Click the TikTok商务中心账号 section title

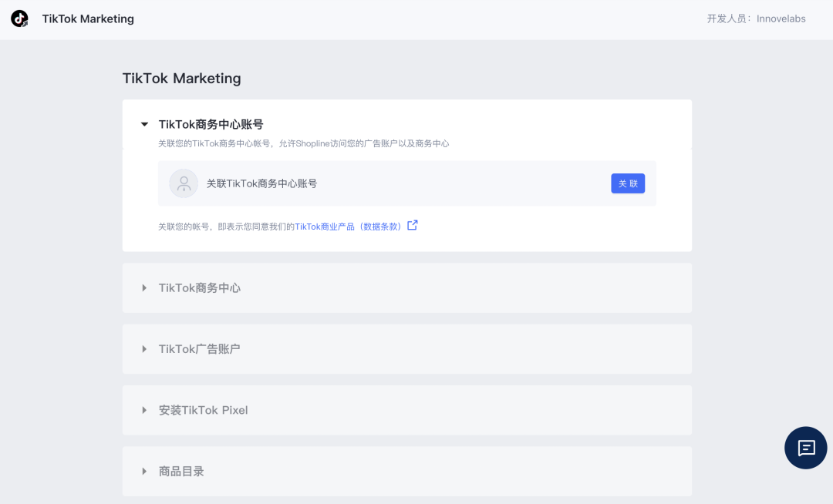(212, 123)
